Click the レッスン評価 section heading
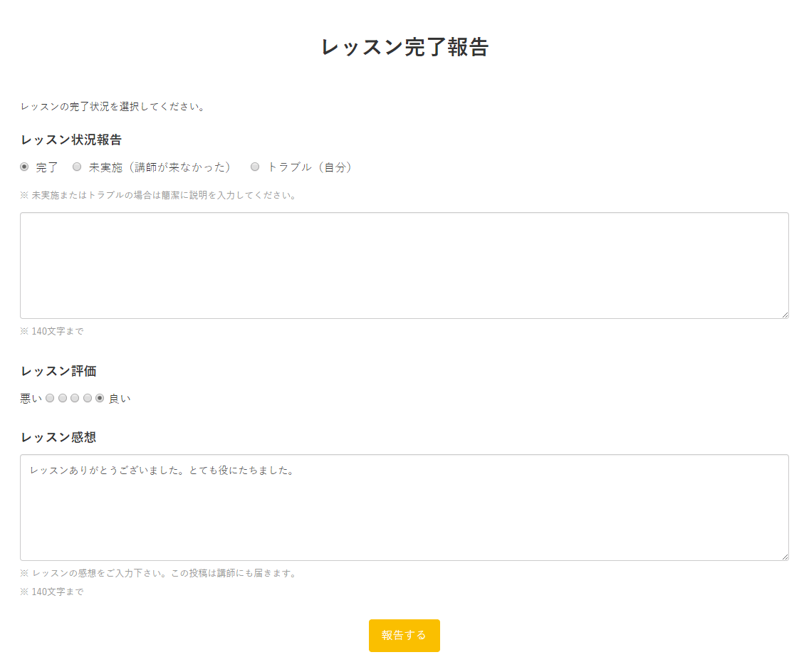Viewport: 809px width, 672px height. (58, 371)
